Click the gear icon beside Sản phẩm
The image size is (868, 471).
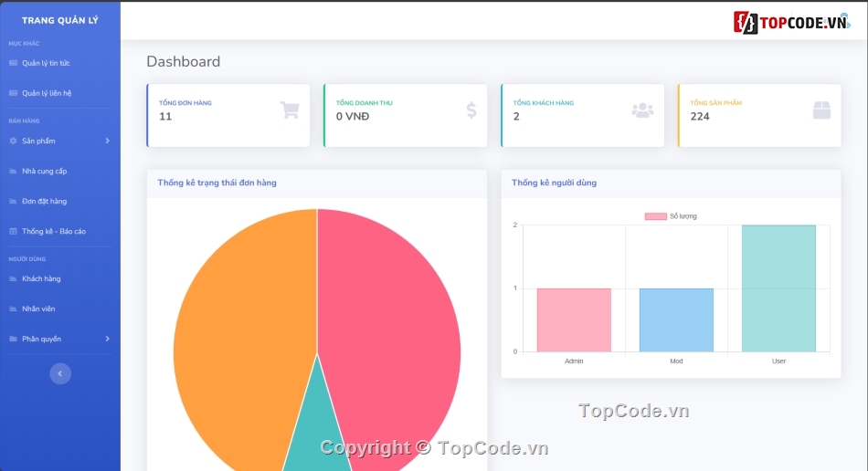click(13, 141)
